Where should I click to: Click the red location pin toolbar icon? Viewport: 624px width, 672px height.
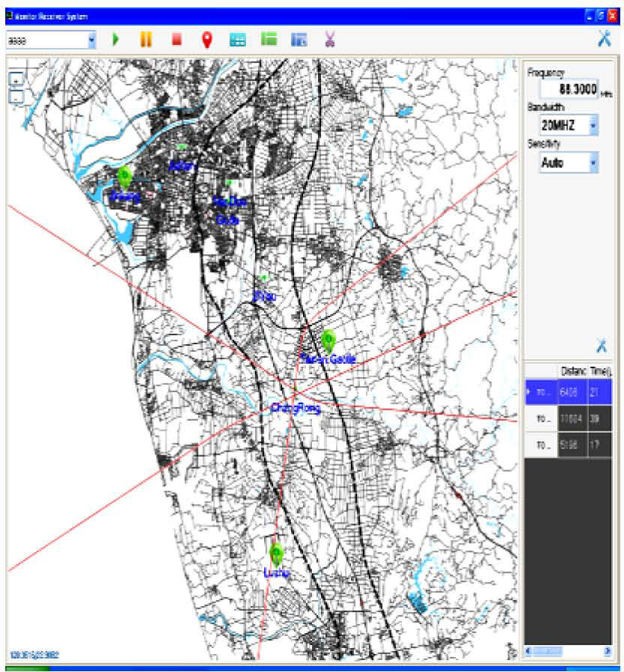coord(207,40)
